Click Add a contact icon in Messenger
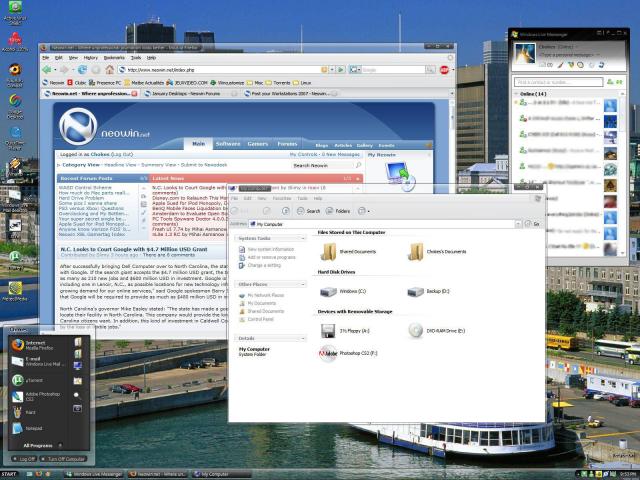 610,82
